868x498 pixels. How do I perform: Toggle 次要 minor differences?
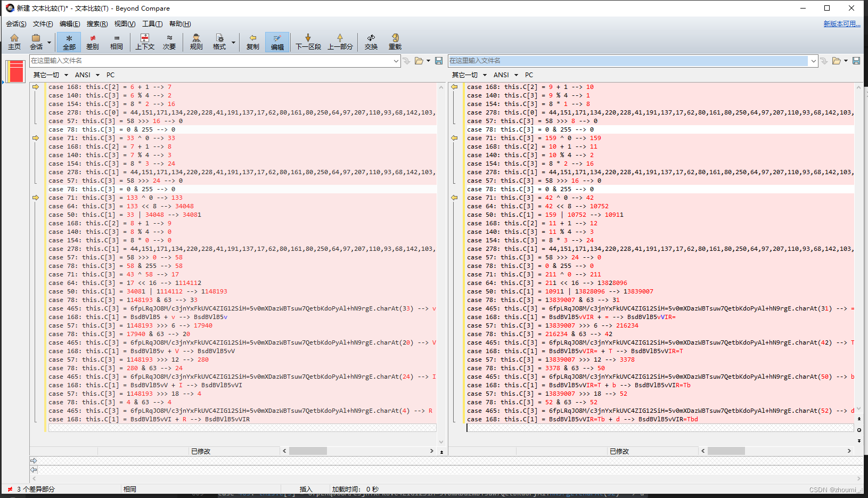click(169, 42)
